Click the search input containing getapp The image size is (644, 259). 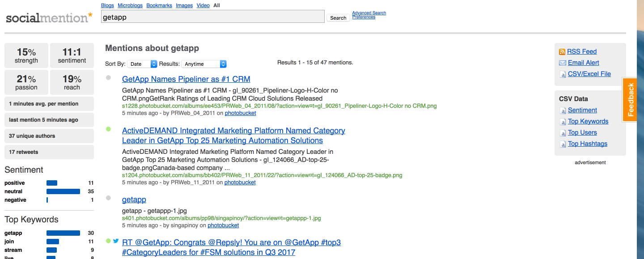213,17
